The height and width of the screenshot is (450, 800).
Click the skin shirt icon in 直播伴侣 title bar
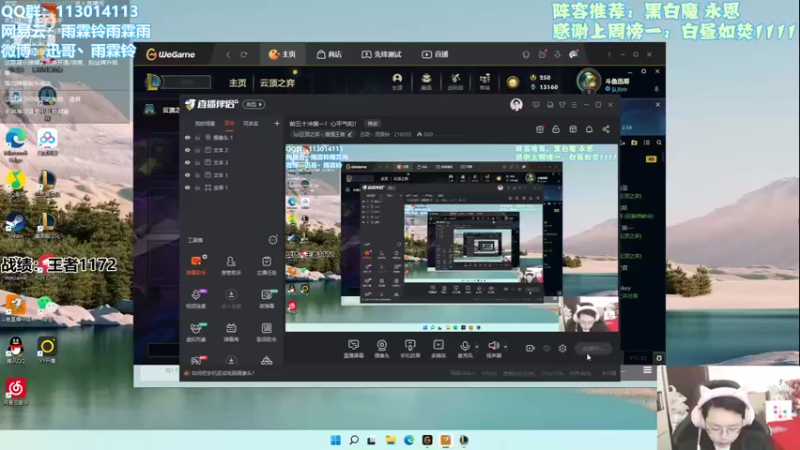click(562, 105)
